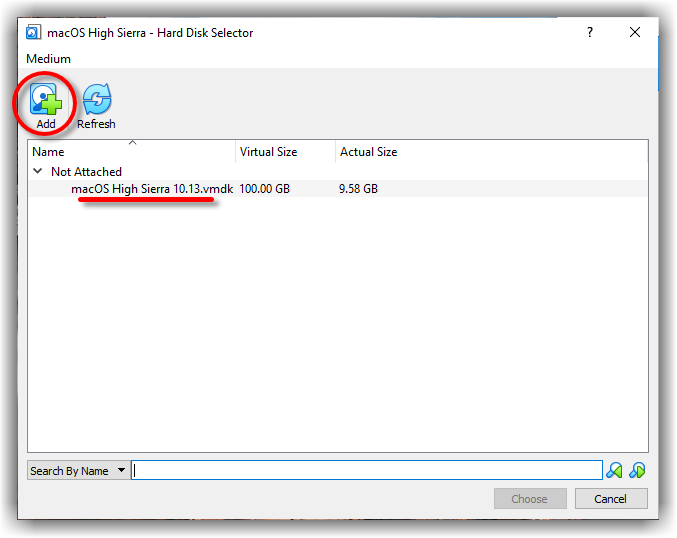677x538 pixels.
Task: Close the Hard Disk Selector dialog
Action: (x=635, y=33)
